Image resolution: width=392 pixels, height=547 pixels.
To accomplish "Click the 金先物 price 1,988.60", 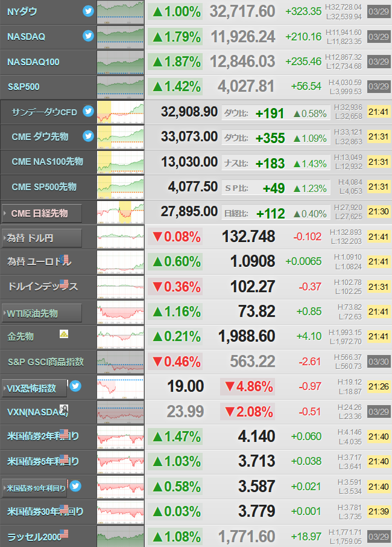I will coord(247,336).
